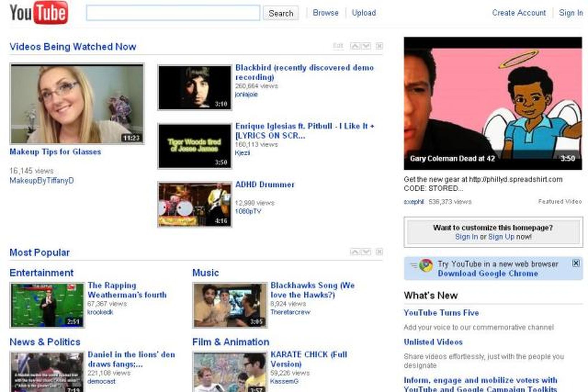Open the News & Politics category heading
This screenshot has width=588, height=392.
pyautogui.click(x=45, y=342)
